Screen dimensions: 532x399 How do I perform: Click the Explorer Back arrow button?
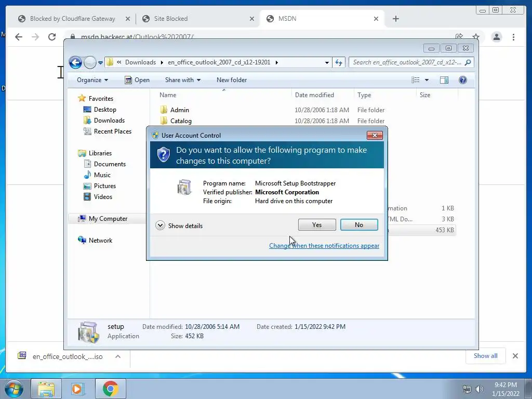pyautogui.click(x=75, y=62)
